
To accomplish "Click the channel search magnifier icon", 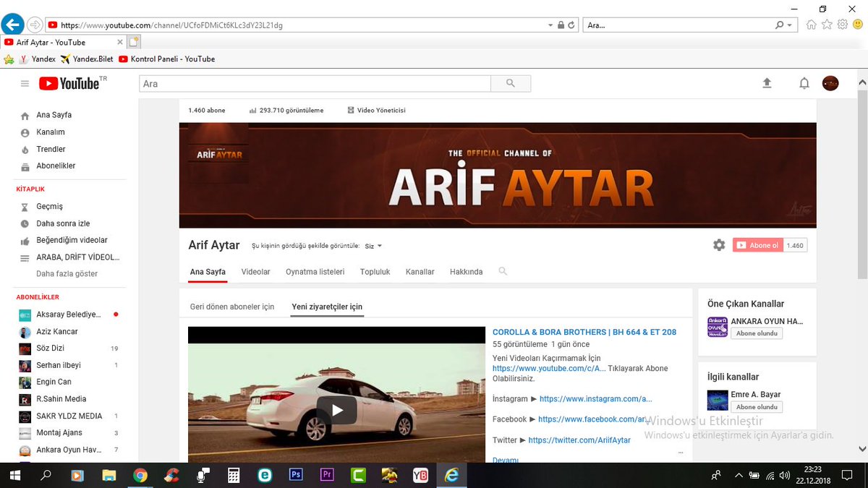I will coord(503,272).
